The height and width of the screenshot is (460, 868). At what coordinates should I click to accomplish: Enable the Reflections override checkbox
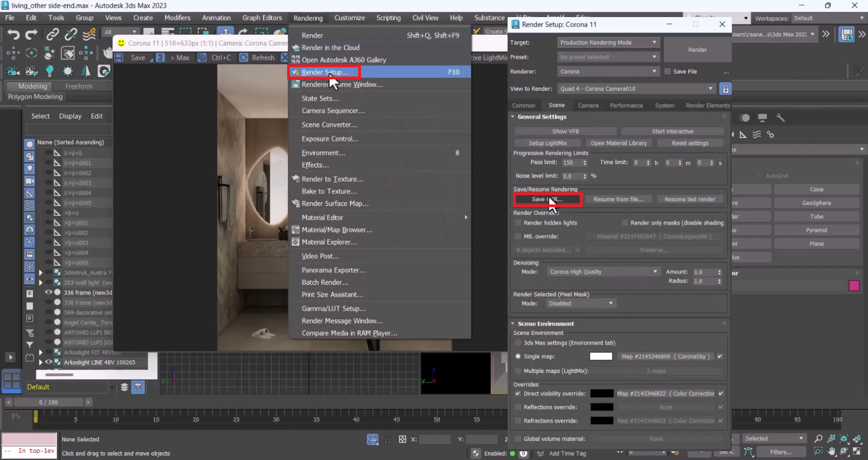point(517,407)
